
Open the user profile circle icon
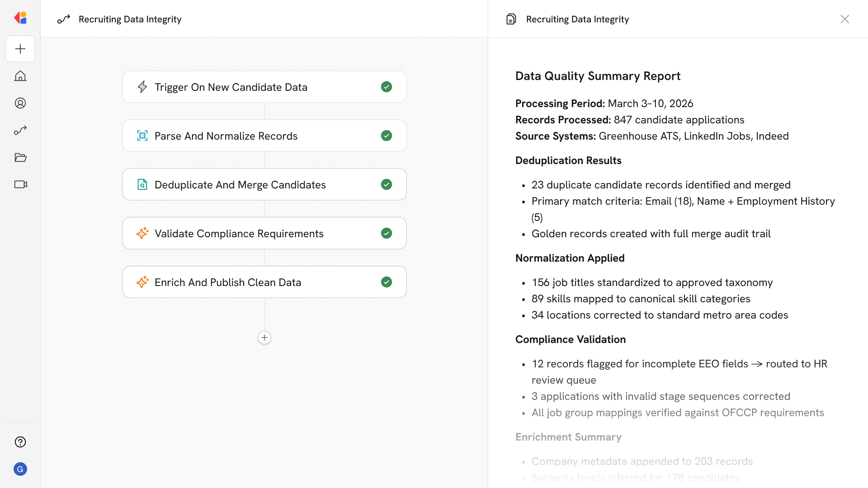tap(20, 103)
